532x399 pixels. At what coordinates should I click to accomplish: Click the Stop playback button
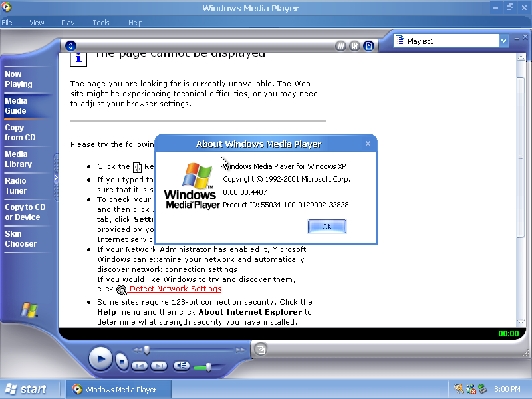pos(121,361)
